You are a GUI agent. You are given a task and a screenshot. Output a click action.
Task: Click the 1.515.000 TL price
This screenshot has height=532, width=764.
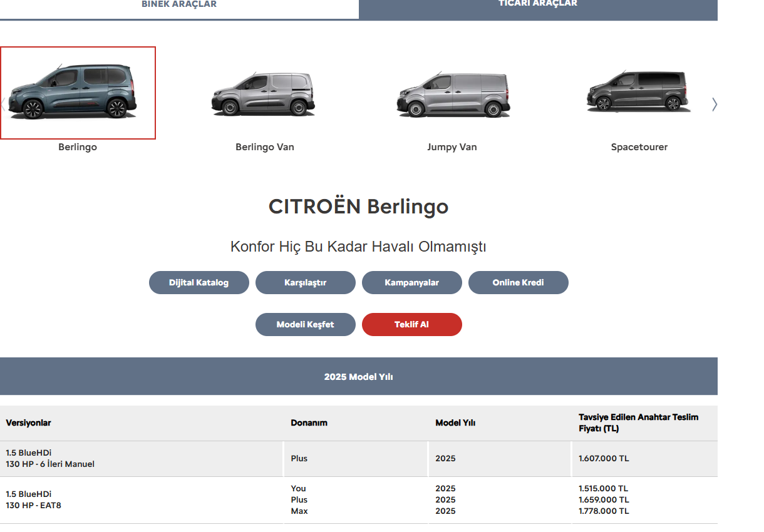604,489
